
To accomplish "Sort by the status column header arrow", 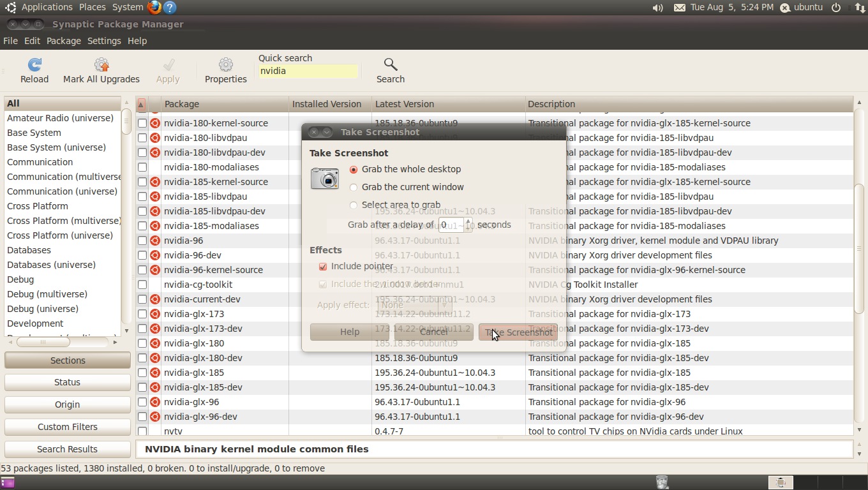I will (x=141, y=104).
